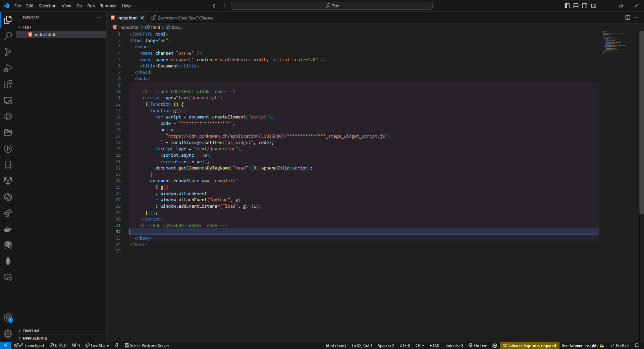
Task: Open the Search view
Action: [x=8, y=36]
